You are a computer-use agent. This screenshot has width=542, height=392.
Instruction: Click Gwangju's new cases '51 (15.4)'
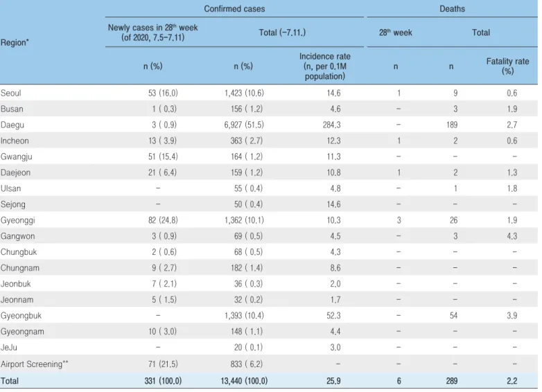click(x=163, y=157)
